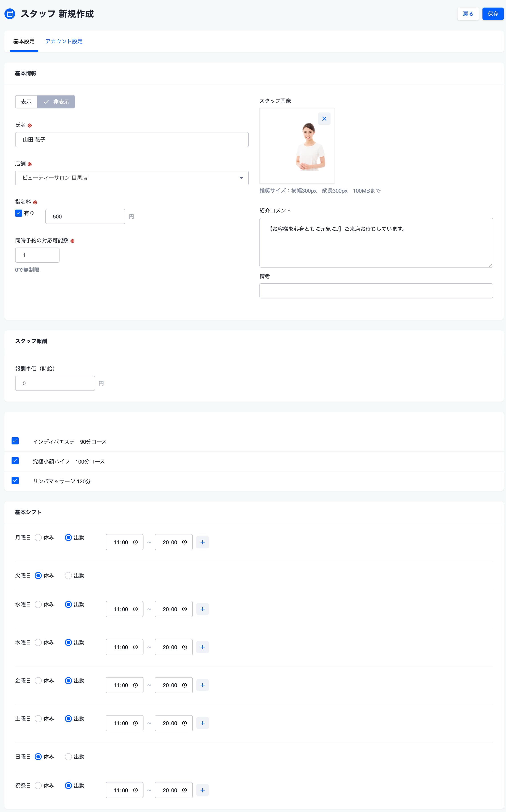Screen dimensions: 506x812
Task: Open clock picker for Wednesday end time
Action: pyautogui.click(x=184, y=609)
